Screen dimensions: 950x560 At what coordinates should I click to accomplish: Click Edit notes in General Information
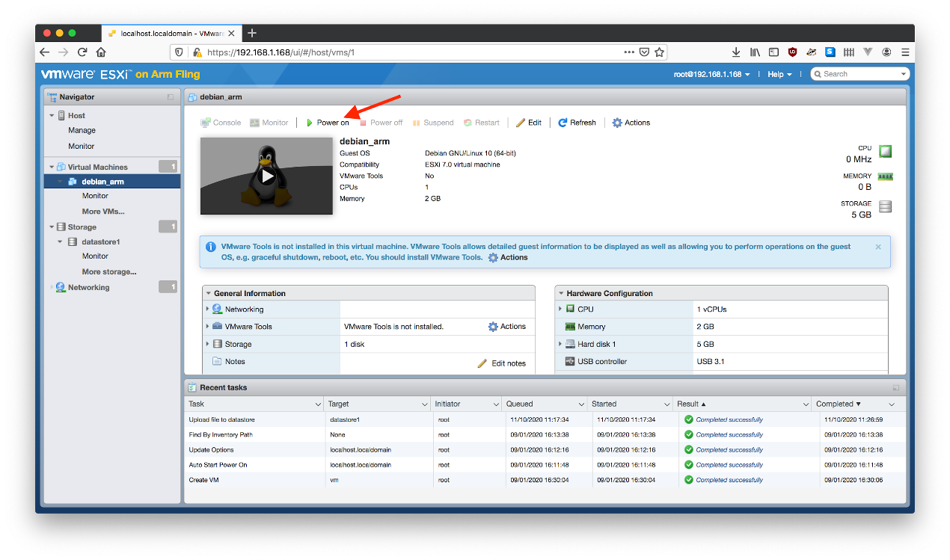502,363
